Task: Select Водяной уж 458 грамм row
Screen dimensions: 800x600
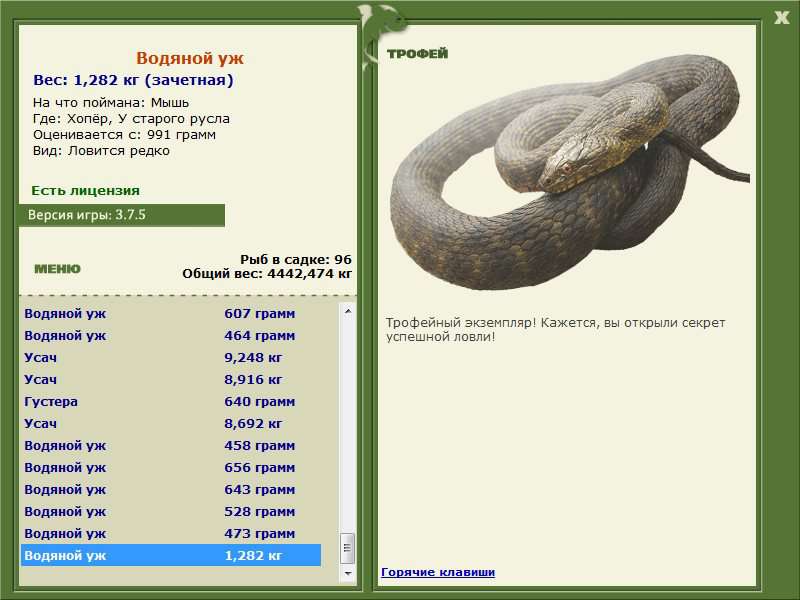Action: (171, 445)
